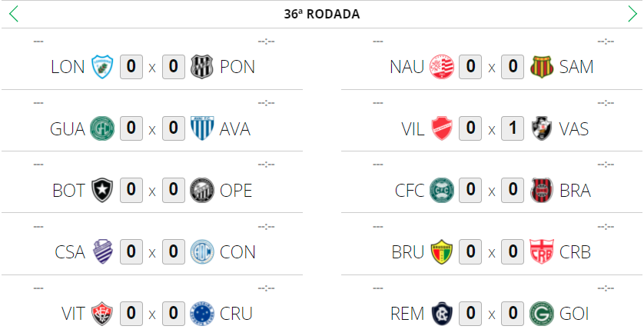This screenshot has width=644, height=336.
Task: Advance to the next rodada with right arrow
Action: coord(632,14)
